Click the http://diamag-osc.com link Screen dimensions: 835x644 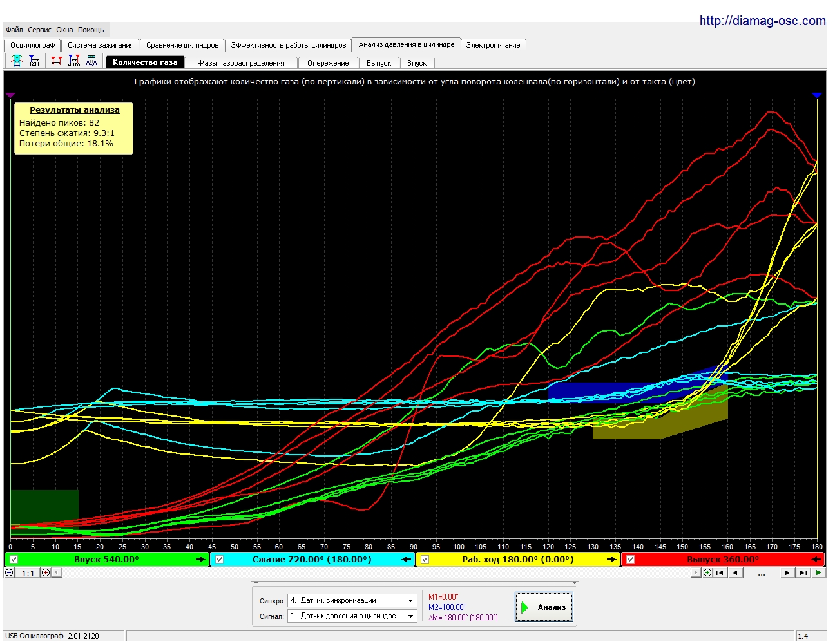762,21
